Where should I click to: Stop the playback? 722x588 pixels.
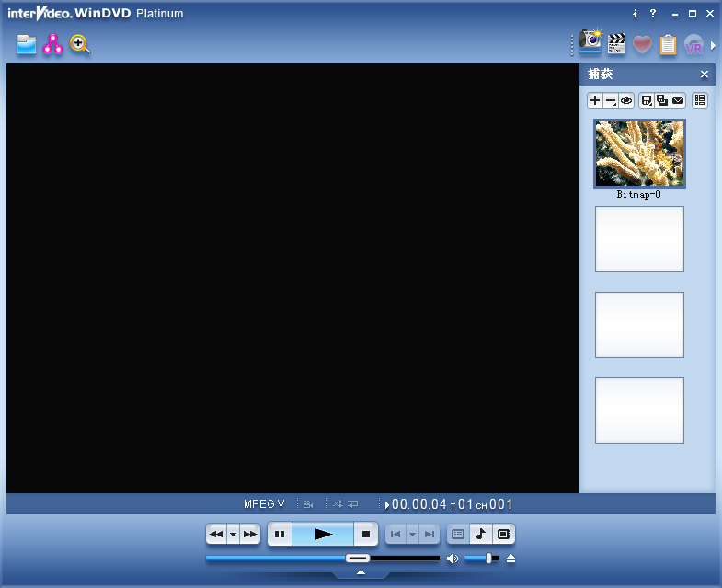[366, 534]
